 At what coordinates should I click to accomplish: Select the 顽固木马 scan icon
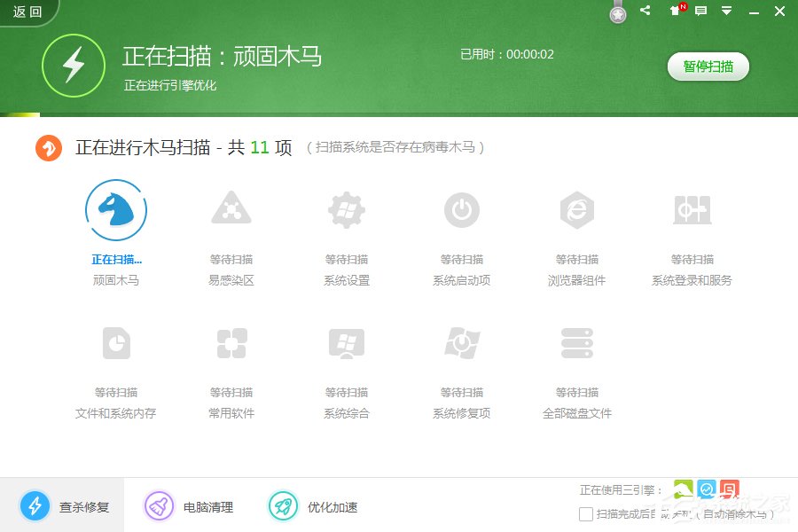[115, 210]
